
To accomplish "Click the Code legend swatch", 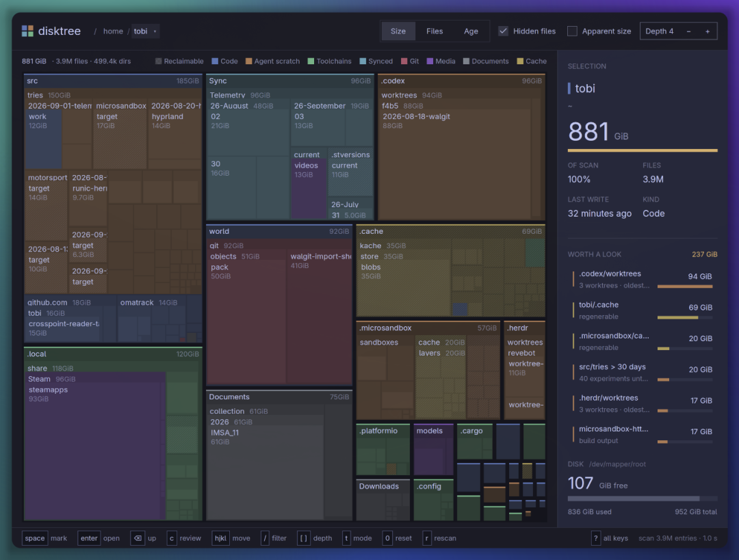I will pos(215,62).
